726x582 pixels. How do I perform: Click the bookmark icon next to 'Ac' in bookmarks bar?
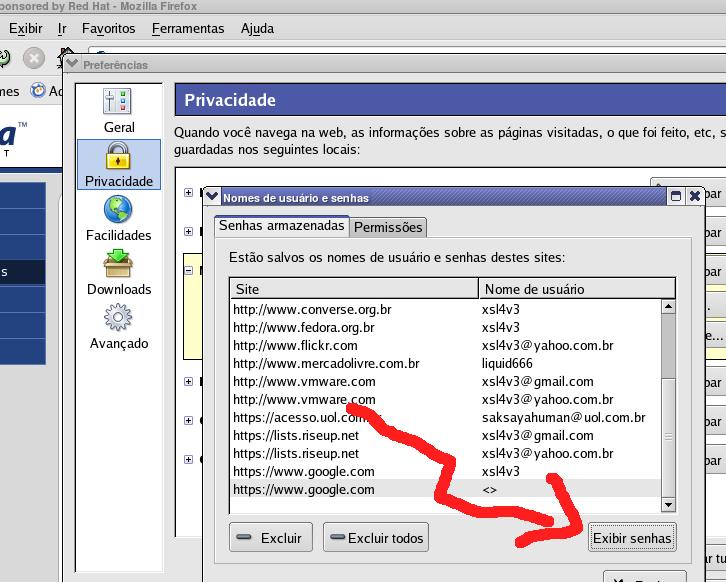tap(38, 90)
